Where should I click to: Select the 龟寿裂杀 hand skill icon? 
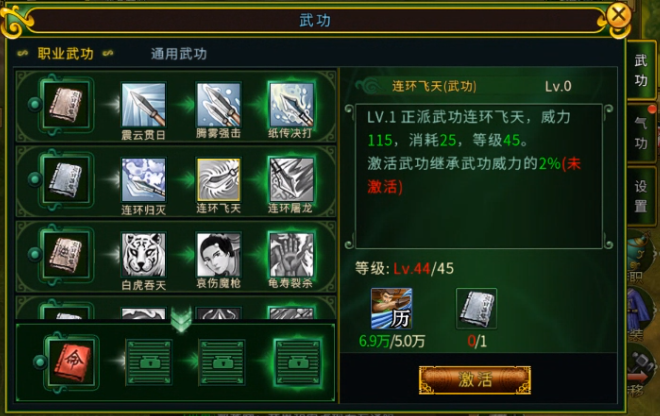coord(291,255)
